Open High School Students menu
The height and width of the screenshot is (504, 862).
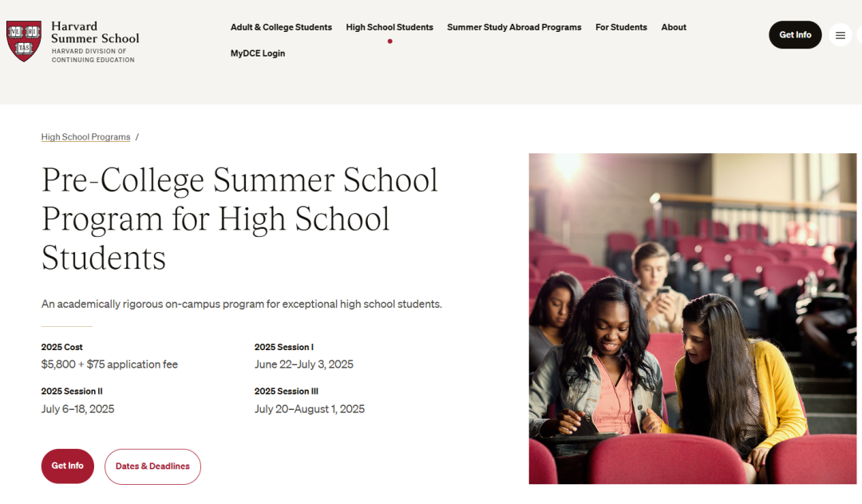click(389, 27)
